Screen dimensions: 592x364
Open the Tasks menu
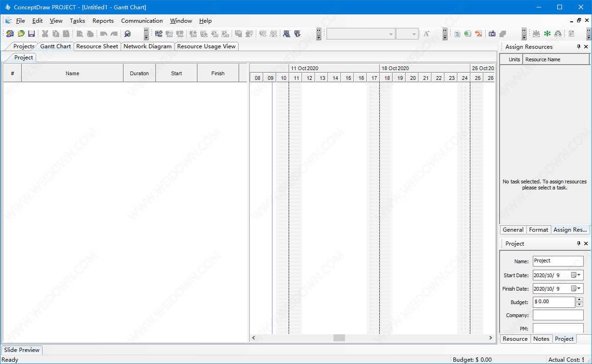pyautogui.click(x=78, y=20)
